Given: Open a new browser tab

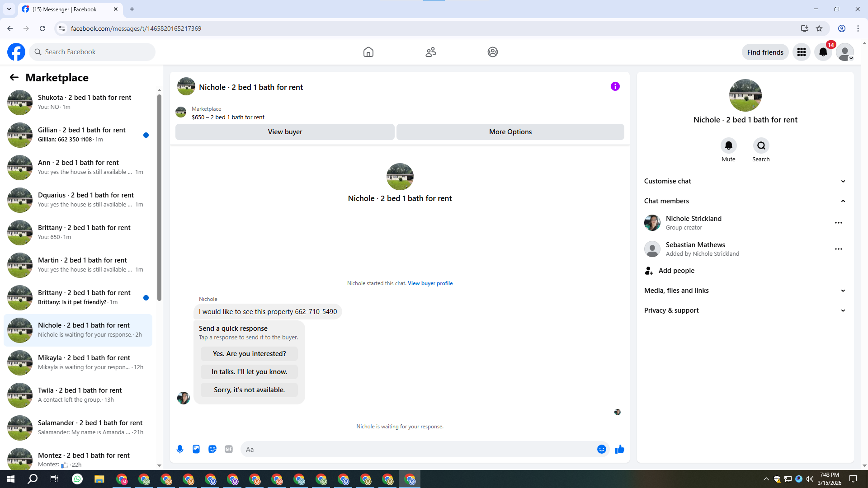Looking at the screenshot, I should [132, 9].
